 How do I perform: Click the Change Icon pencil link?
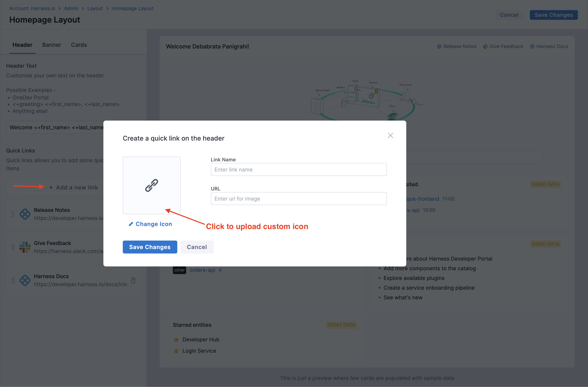coord(150,224)
